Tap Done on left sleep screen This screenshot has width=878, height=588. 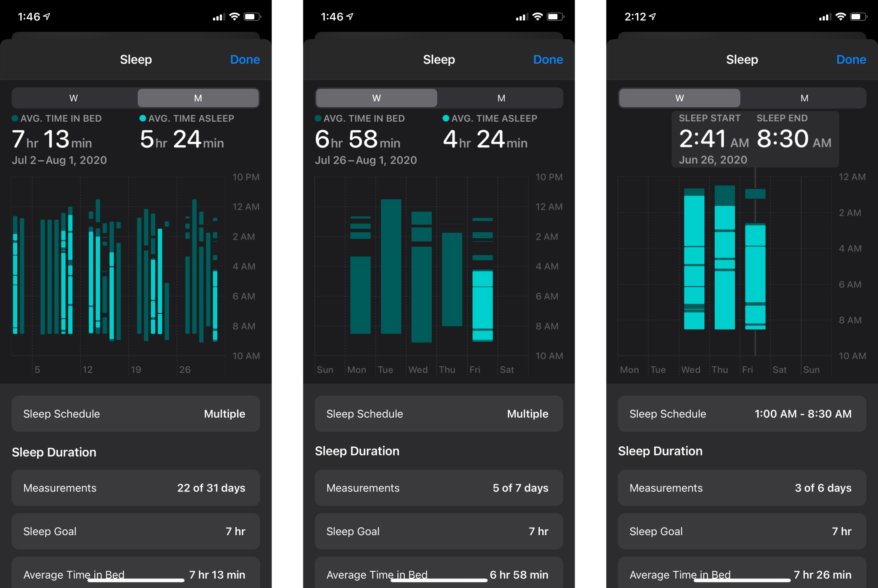pos(246,60)
